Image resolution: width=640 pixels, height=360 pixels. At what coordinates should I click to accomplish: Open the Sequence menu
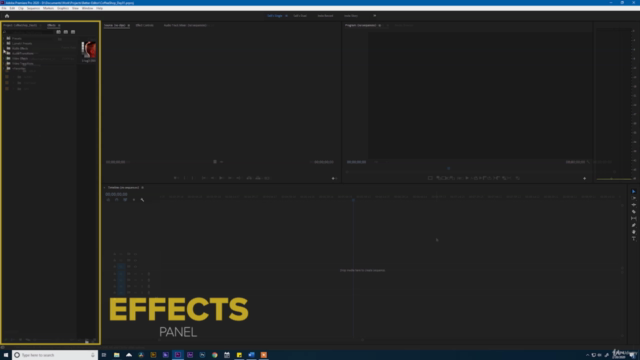tap(33, 8)
